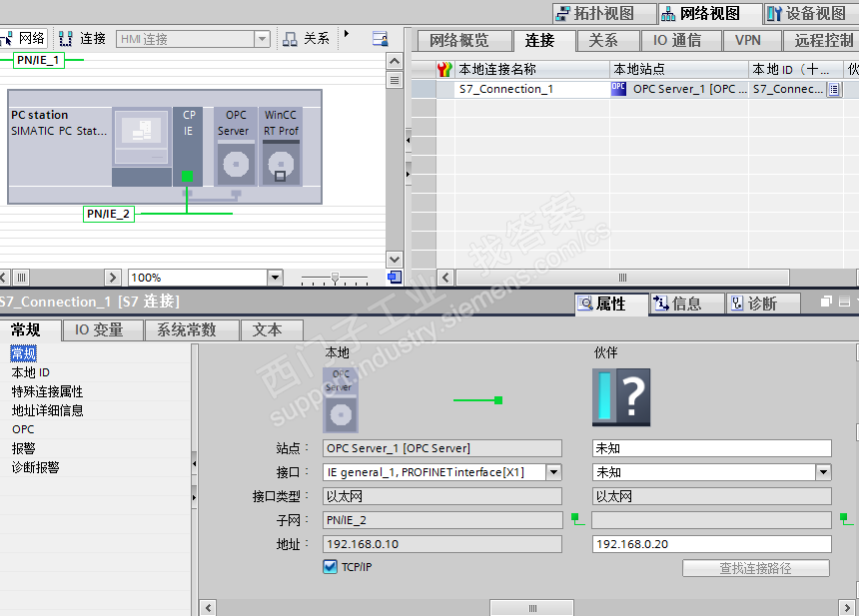Image resolution: width=859 pixels, height=616 pixels.
Task: Select Alarms tree item
Action: click(x=24, y=449)
